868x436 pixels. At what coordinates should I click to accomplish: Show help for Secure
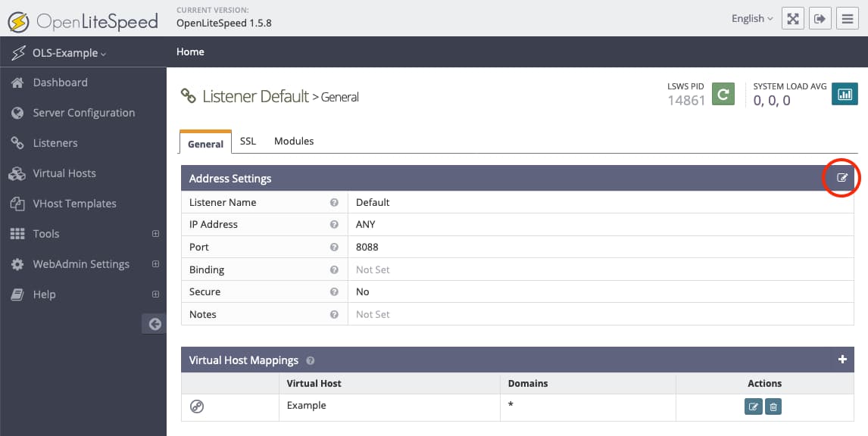pos(334,291)
